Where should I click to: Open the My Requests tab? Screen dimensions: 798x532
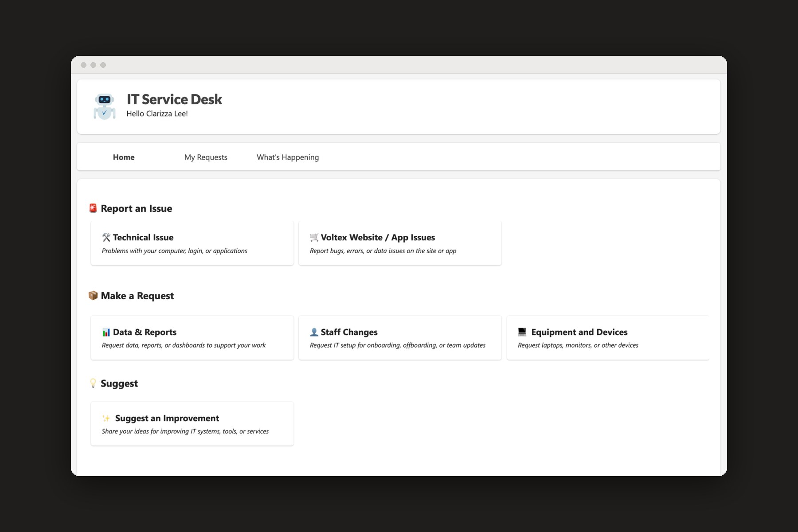(x=206, y=157)
